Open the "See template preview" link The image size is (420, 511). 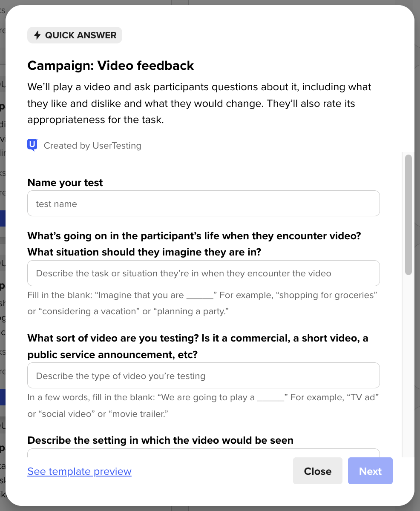click(79, 471)
